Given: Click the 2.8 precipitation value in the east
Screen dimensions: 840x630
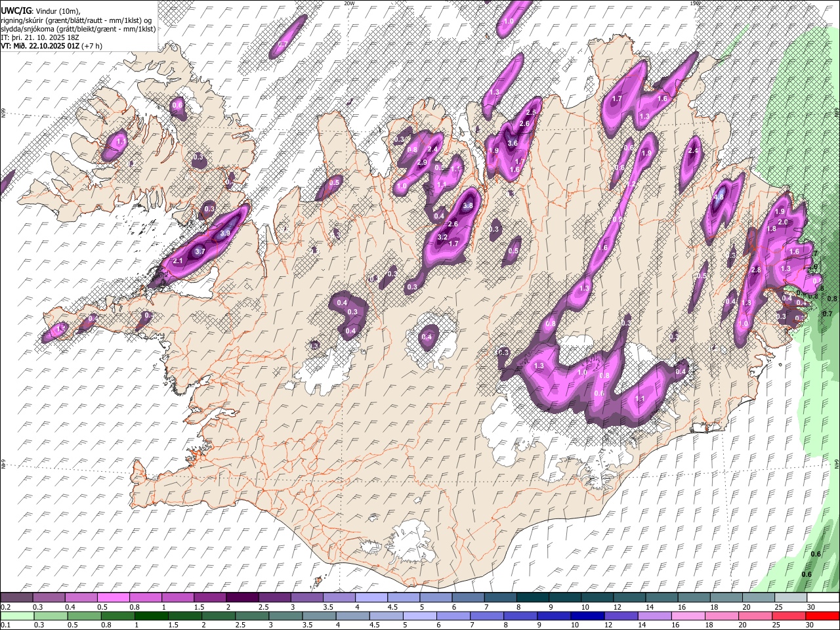Looking at the screenshot, I should point(755,270).
